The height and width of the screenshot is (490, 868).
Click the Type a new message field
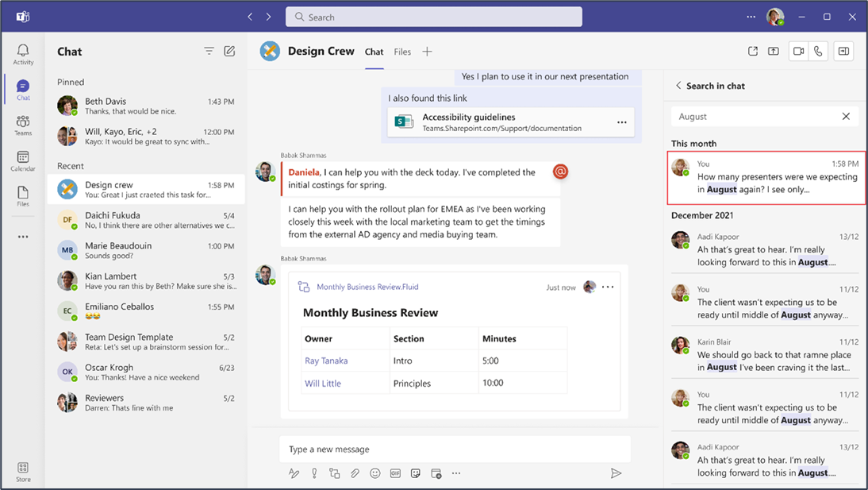(455, 449)
